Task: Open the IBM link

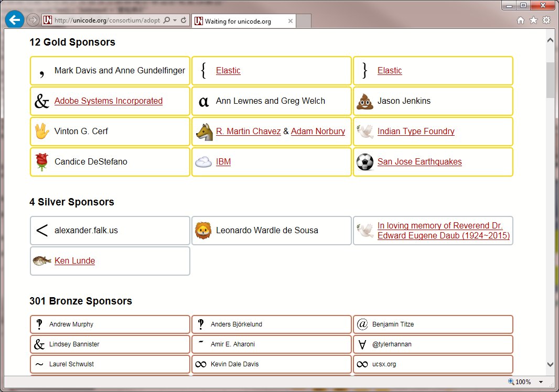Action: [x=223, y=161]
